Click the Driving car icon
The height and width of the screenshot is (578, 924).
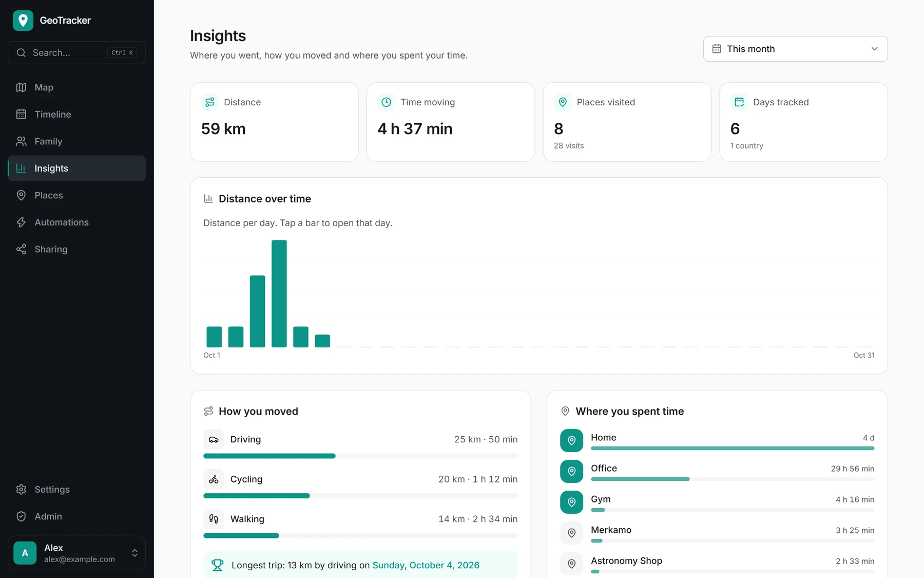coord(214,439)
